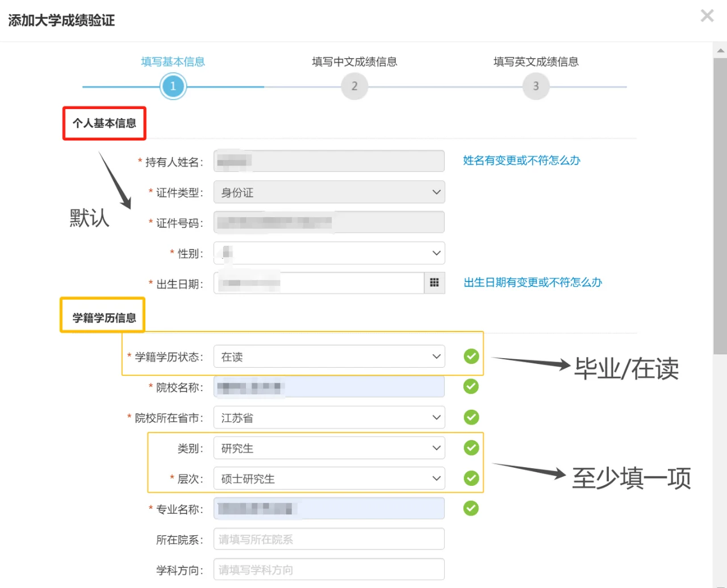Viewport: 727px width, 588px height.
Task: Open link 出生日期有变更或不符怎么办
Action: [x=533, y=283]
